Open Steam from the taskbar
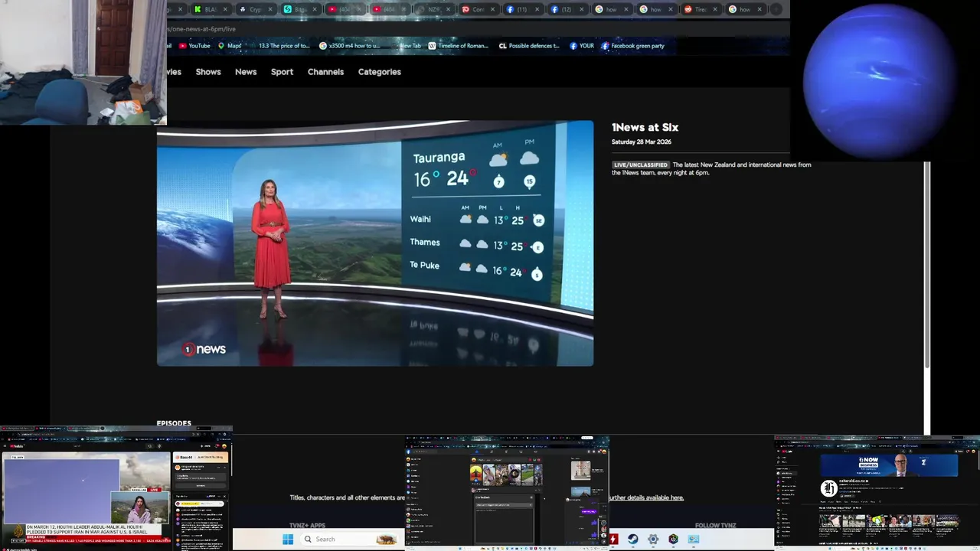 coord(633,539)
